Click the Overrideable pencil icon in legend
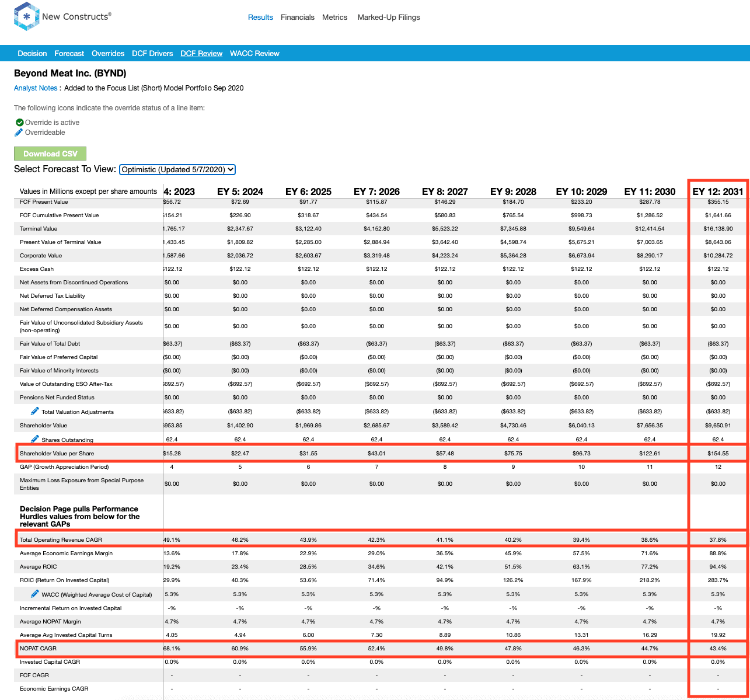 [19, 133]
